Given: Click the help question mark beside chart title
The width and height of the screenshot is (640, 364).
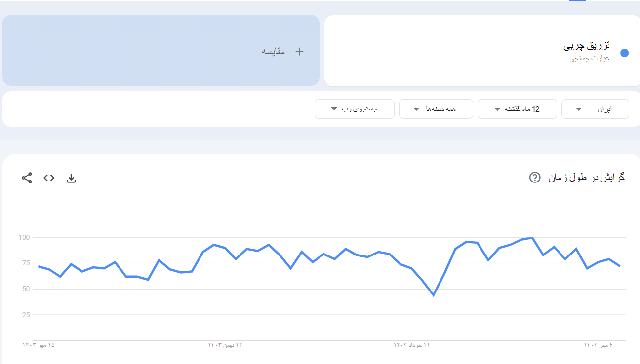Looking at the screenshot, I should point(534,178).
